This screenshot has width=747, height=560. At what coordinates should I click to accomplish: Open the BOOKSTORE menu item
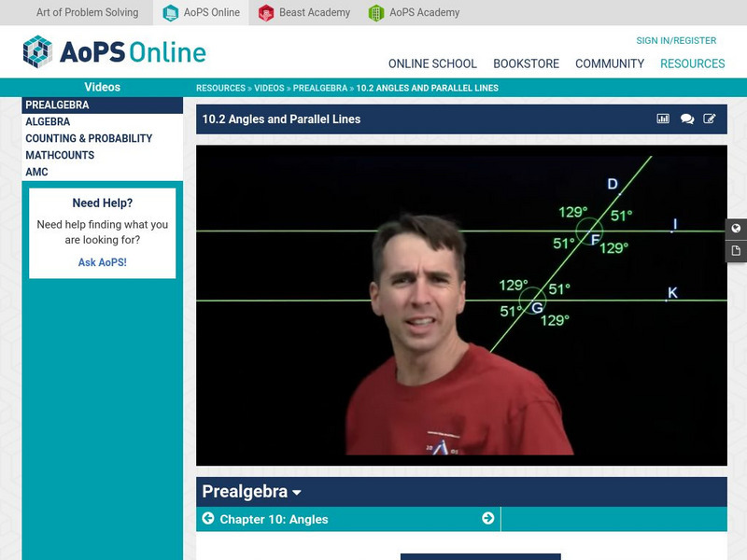click(x=529, y=63)
